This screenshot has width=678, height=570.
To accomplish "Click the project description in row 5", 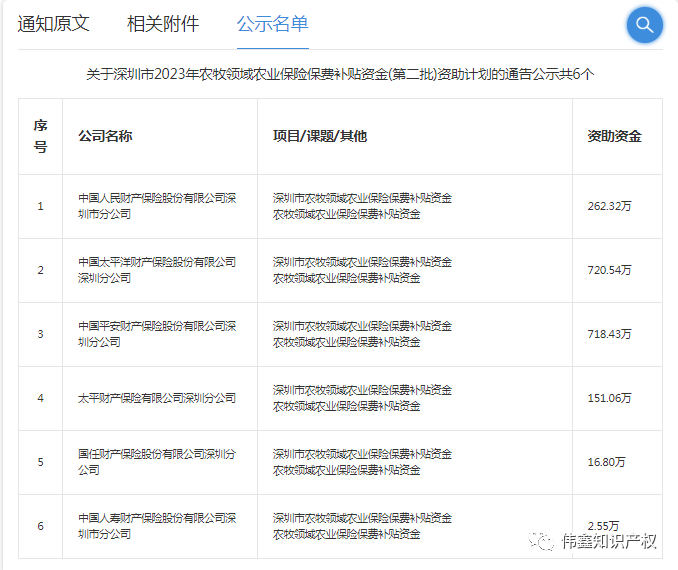I will tap(362, 462).
